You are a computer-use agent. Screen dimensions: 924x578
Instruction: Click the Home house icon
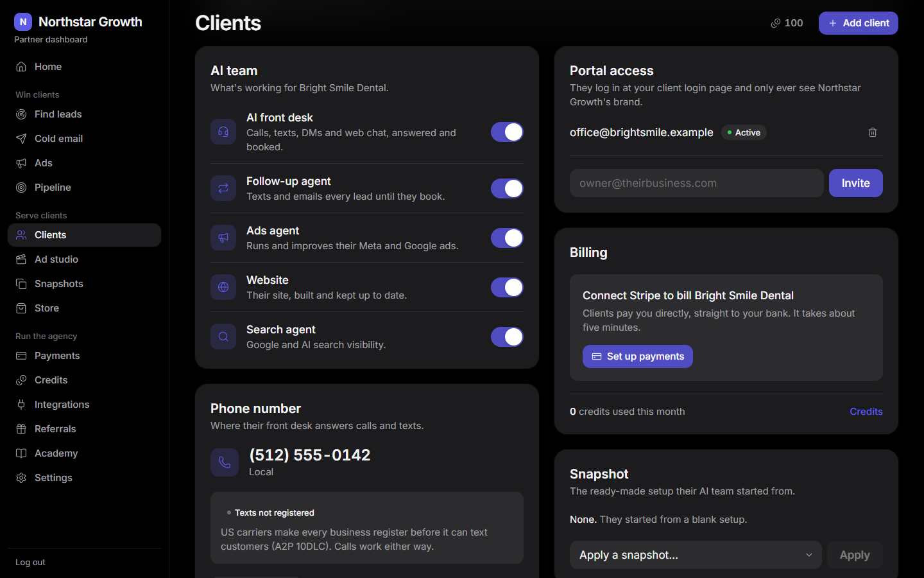pos(21,67)
